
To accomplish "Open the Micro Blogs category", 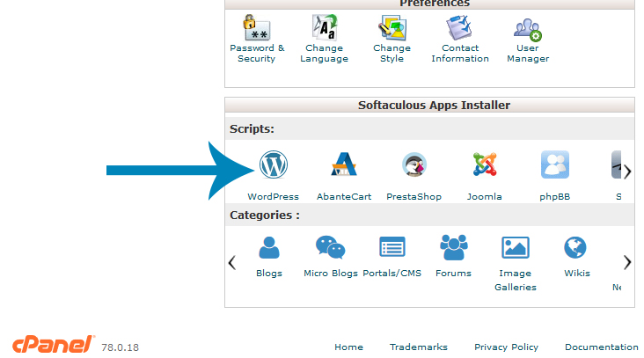I will coord(331,248).
